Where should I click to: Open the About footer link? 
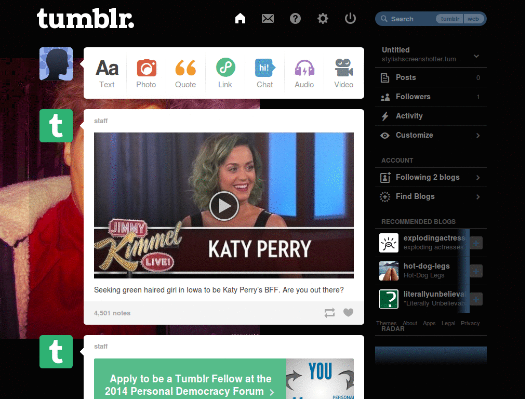(410, 323)
